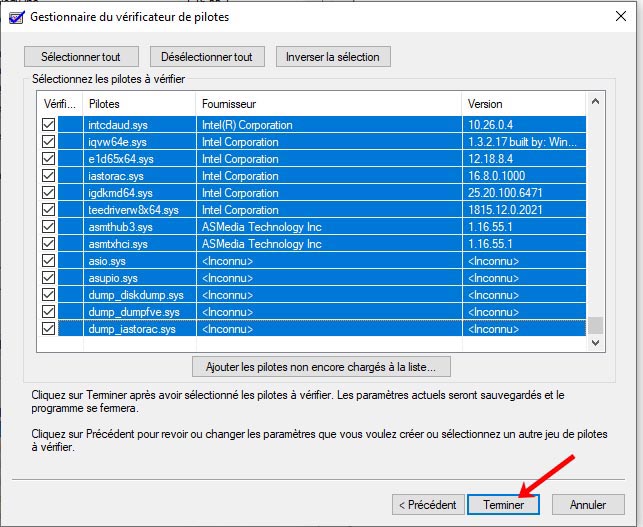Click ASMedia Technology Inc in asmthub3.sys row
643x527 pixels.
[261, 227]
